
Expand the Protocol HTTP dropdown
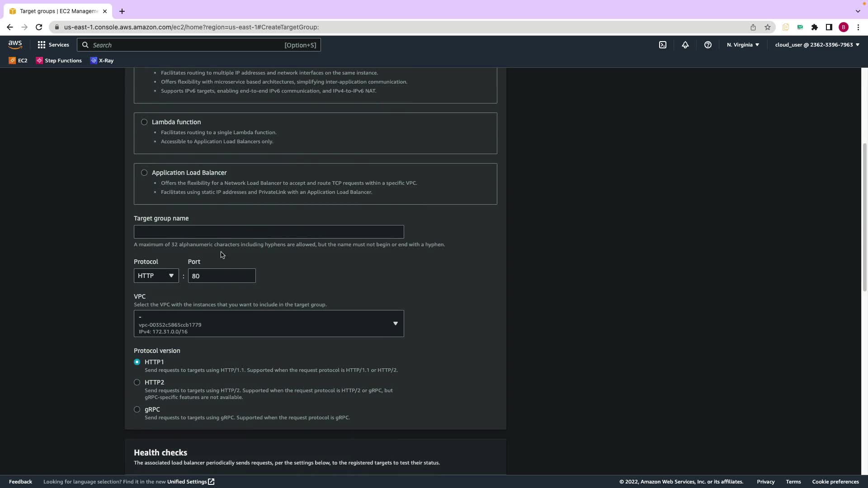(x=156, y=276)
